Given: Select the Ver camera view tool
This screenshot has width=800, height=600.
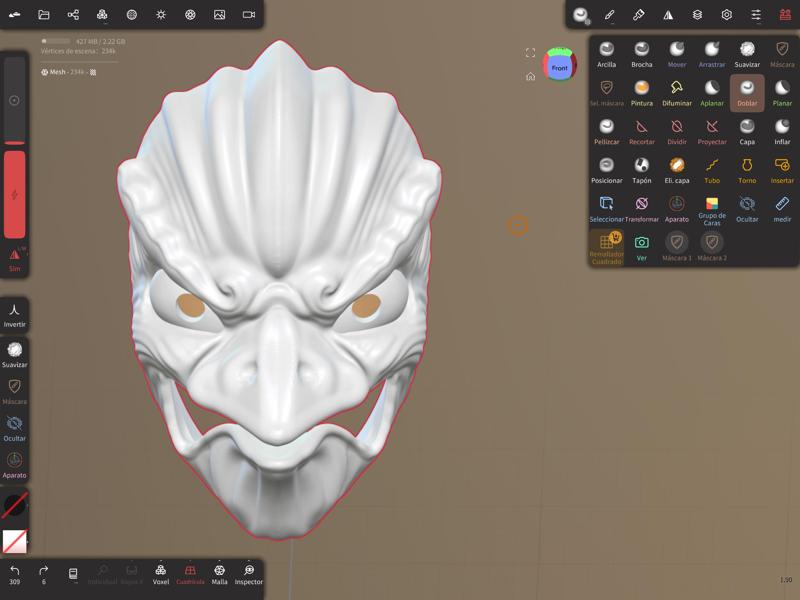Looking at the screenshot, I should tap(641, 248).
